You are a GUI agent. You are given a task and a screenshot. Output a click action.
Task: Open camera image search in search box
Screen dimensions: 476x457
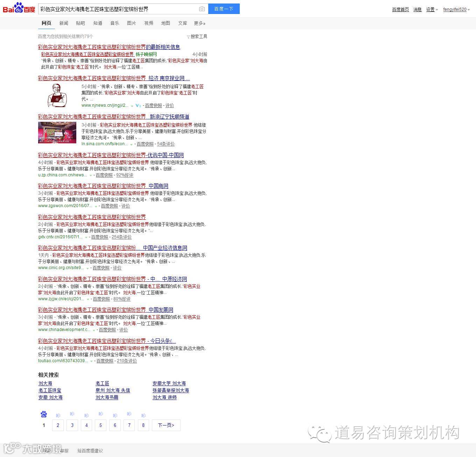(x=202, y=9)
